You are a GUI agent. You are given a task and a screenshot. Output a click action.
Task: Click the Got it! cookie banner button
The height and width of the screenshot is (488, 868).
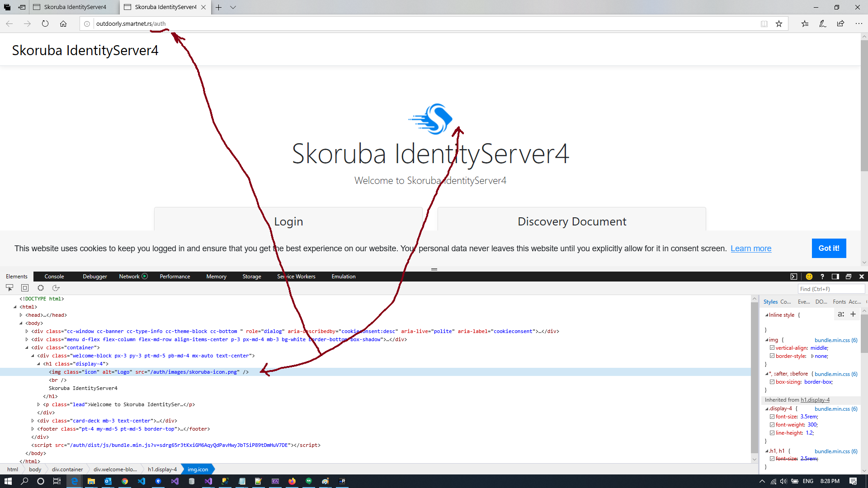[x=829, y=248]
